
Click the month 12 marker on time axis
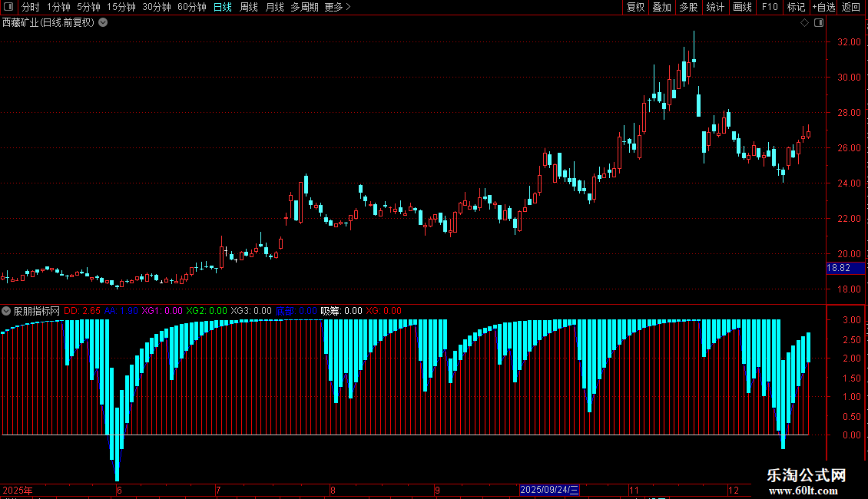[x=734, y=490]
